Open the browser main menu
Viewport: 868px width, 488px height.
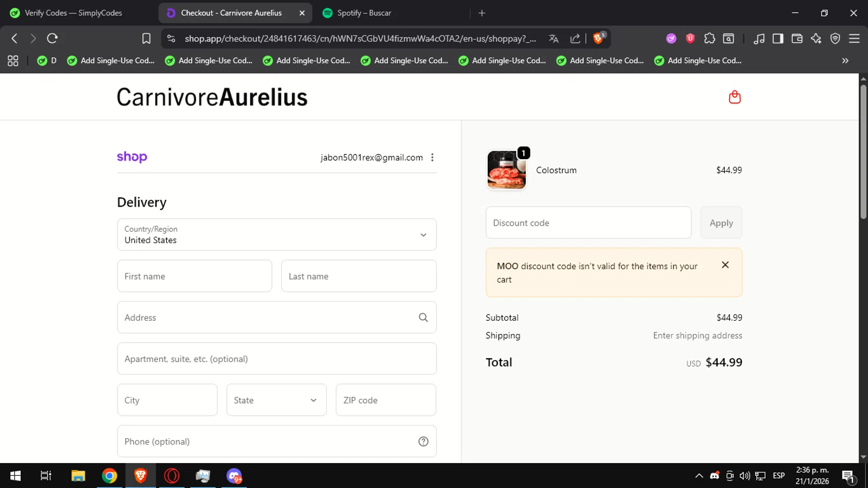tap(854, 38)
